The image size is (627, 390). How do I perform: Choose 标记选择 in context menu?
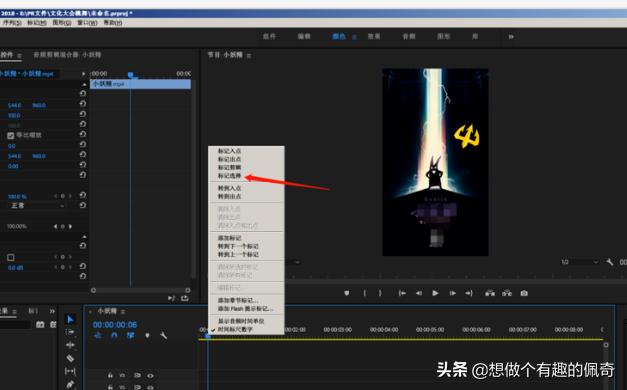229,176
